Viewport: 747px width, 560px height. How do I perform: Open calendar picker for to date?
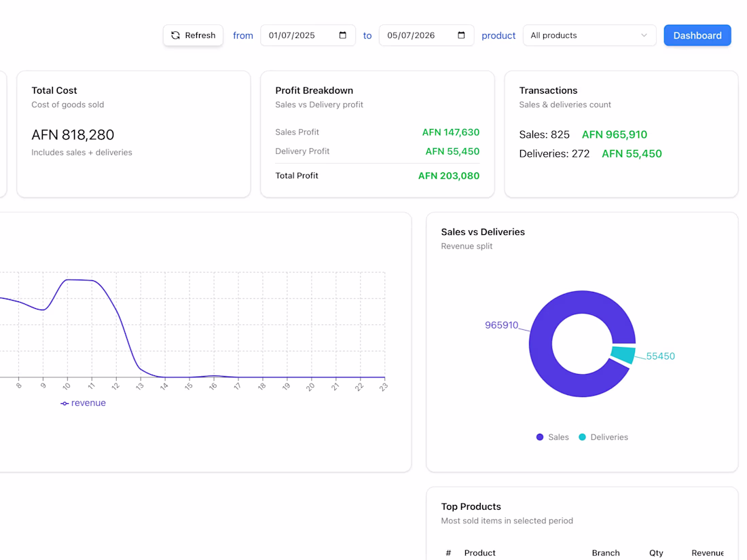tap(461, 35)
